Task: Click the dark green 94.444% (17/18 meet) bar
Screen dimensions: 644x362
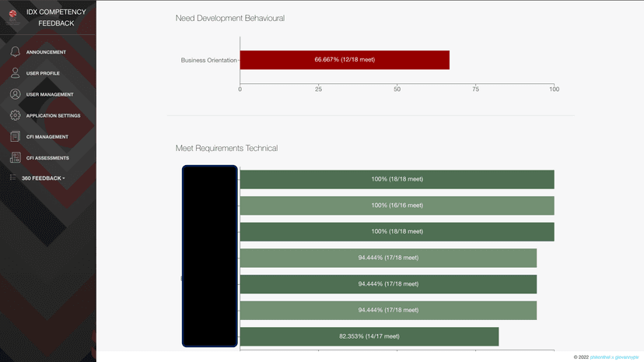Action: click(389, 284)
